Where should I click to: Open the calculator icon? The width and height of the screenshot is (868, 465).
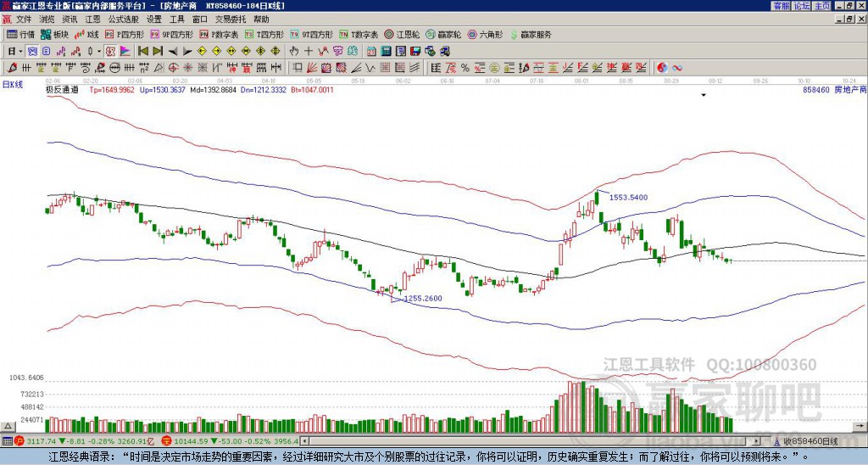pos(386,51)
